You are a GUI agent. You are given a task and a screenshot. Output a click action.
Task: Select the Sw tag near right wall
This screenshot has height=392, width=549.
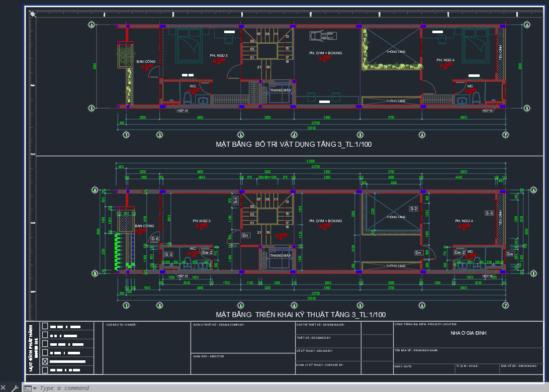[x=510, y=254]
